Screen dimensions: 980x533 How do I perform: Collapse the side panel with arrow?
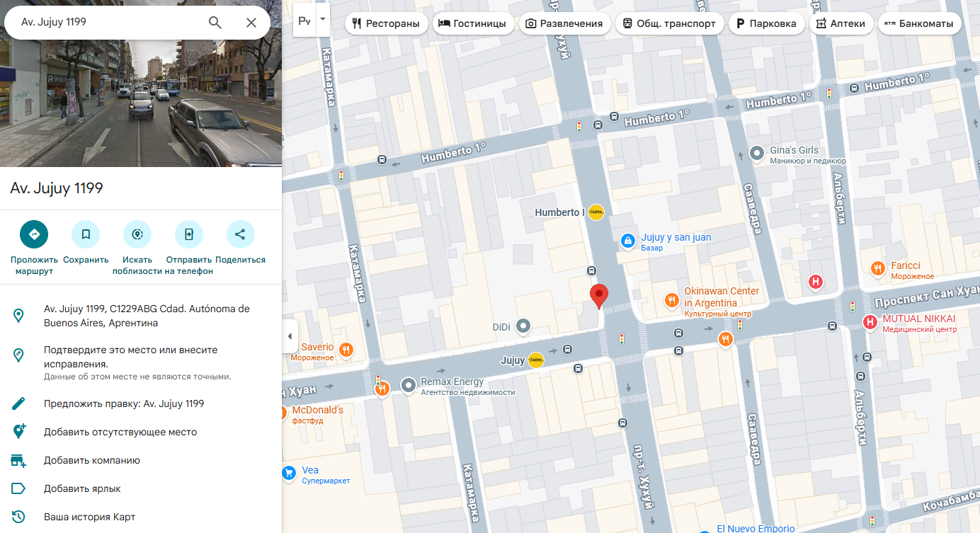289,336
